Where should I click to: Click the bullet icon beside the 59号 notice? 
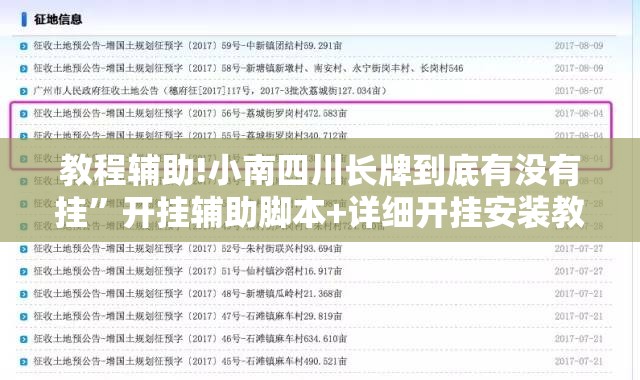[x=24, y=46]
